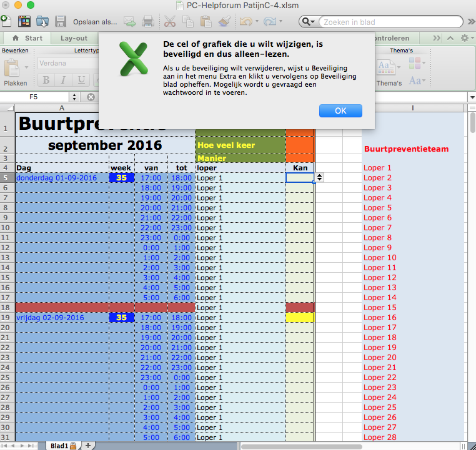476x450 pixels.
Task: Click the vrijdag 02-09-2016 cell
Action: click(x=62, y=318)
